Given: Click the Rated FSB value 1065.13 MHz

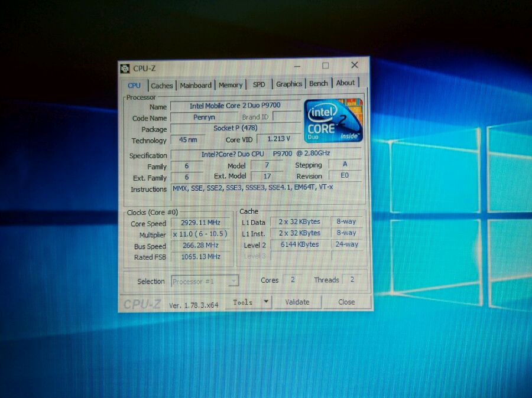Looking at the screenshot, I should click(200, 257).
